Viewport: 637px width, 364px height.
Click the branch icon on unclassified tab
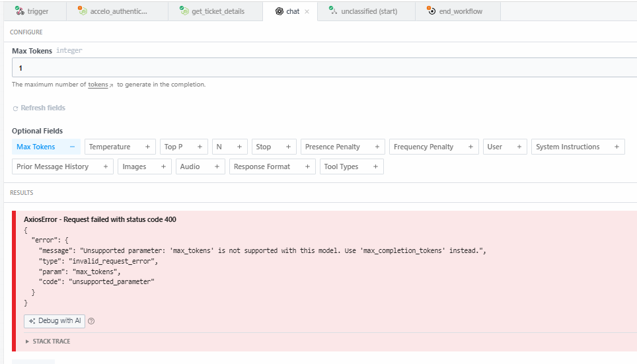(333, 11)
